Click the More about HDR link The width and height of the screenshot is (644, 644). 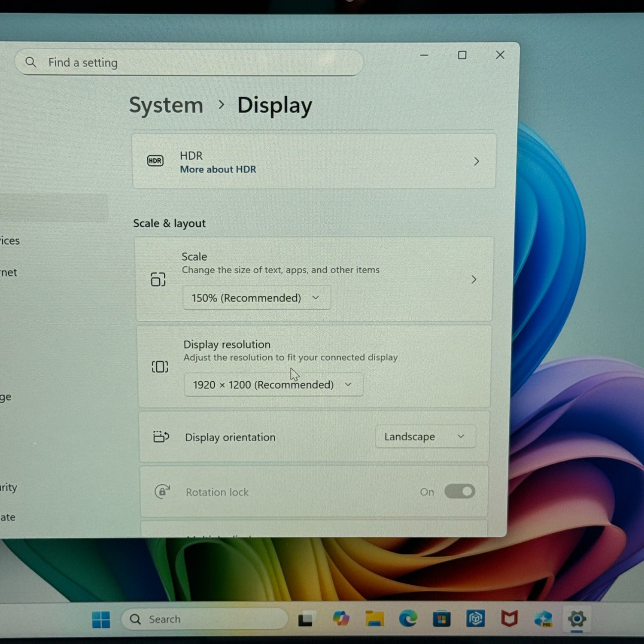point(218,170)
